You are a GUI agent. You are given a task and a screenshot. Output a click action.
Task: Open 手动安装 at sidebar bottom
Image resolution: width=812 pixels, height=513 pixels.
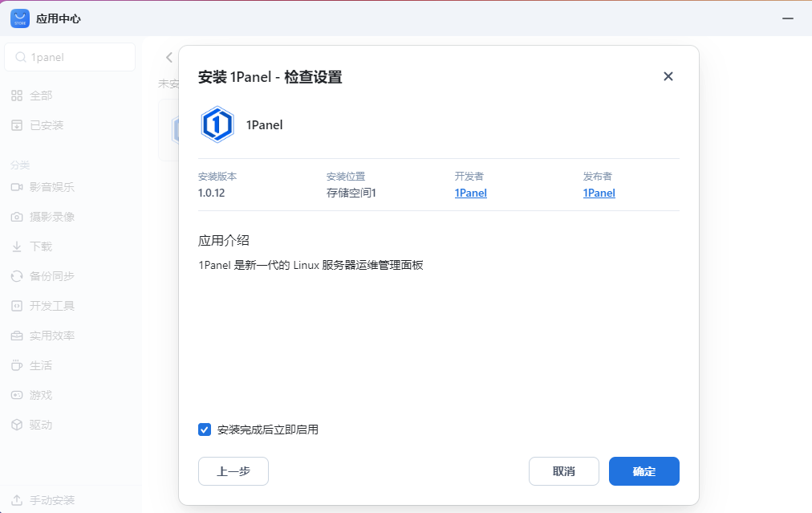pyautogui.click(x=51, y=500)
